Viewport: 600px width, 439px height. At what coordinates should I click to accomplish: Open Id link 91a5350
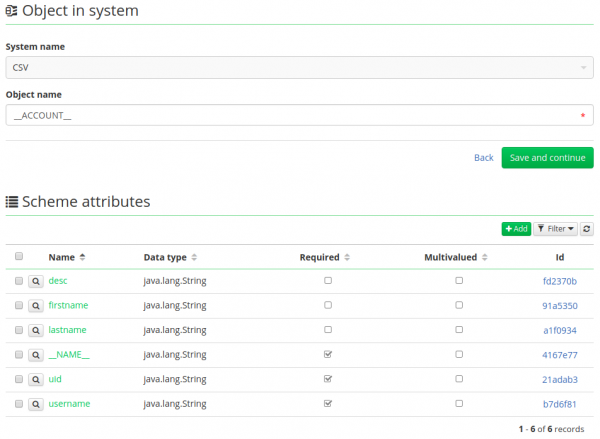pyautogui.click(x=559, y=306)
